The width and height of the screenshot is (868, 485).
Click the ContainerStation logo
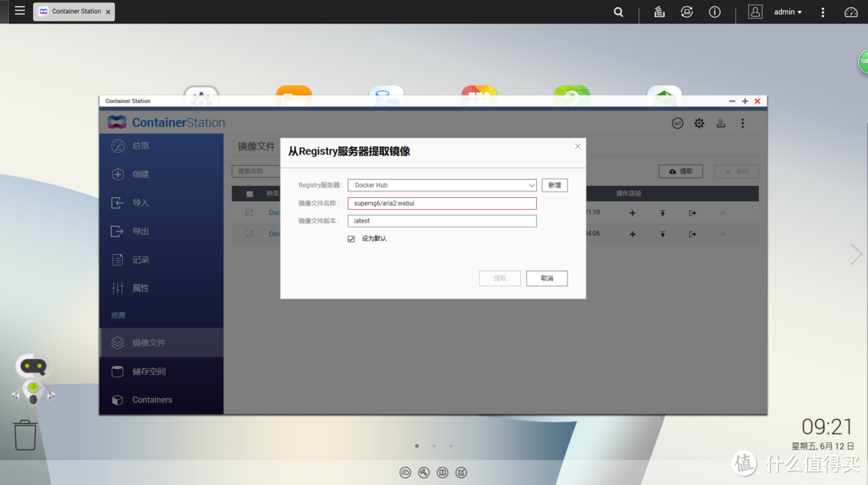click(166, 122)
